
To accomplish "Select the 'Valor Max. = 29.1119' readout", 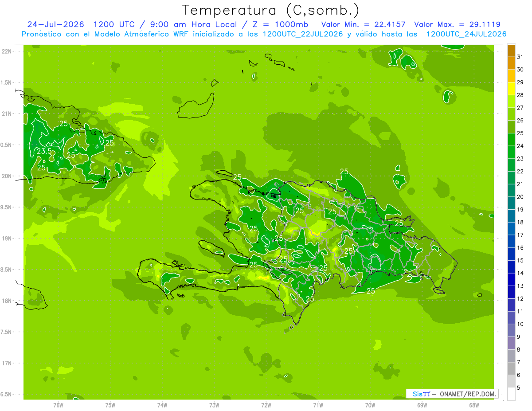I will pos(457,24).
